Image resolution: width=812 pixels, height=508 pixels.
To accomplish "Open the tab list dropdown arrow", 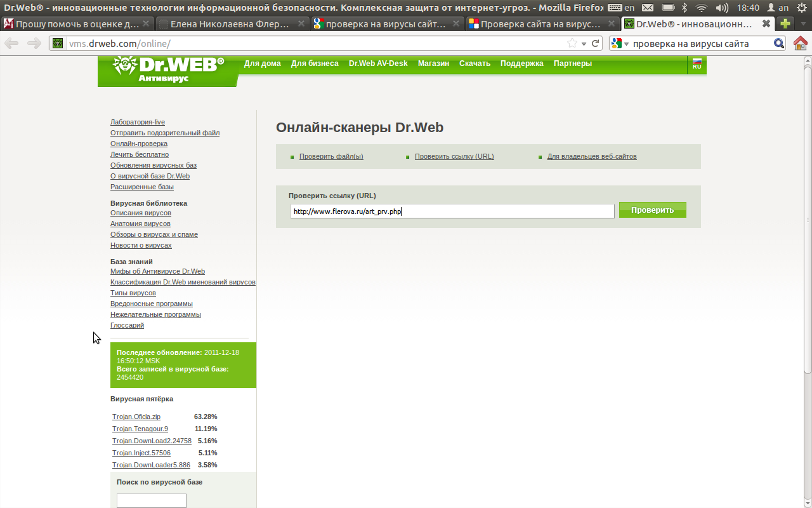I will click(x=803, y=24).
